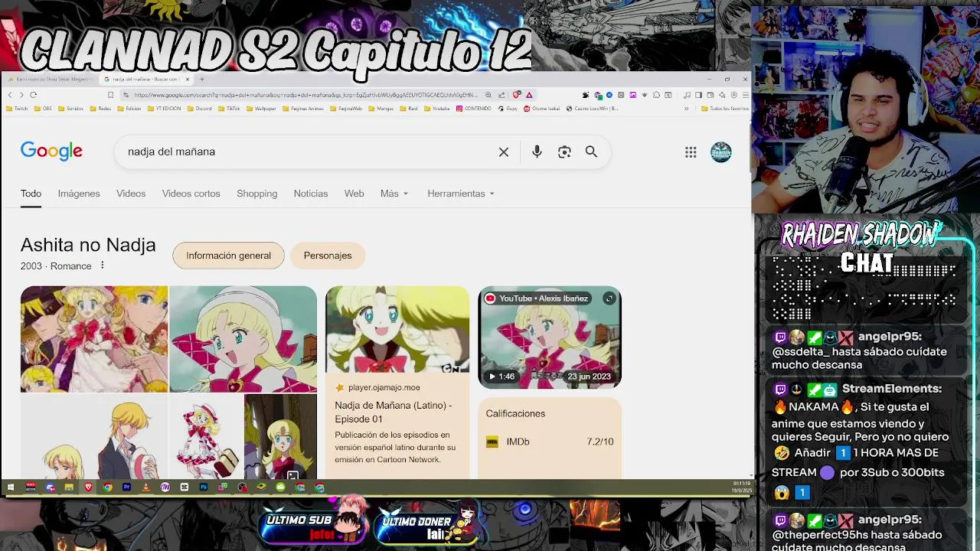The image size is (980, 551).
Task: Zoom icon in the address bar
Action: 488,95
